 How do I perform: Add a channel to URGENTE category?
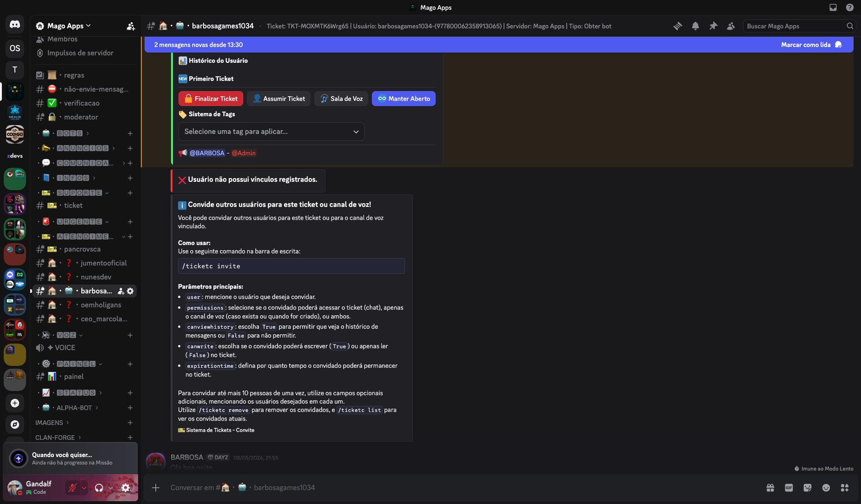(x=130, y=222)
